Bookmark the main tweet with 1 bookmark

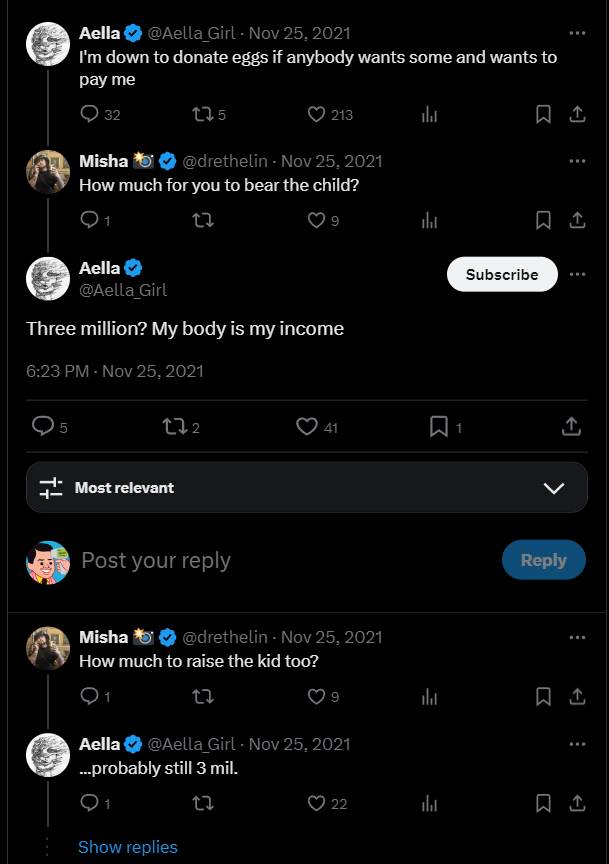(x=438, y=427)
